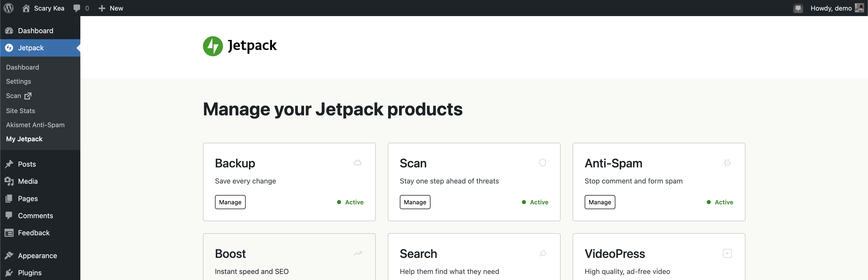Click the Plugins plug icon
The image size is (868, 280).
coord(9,272)
